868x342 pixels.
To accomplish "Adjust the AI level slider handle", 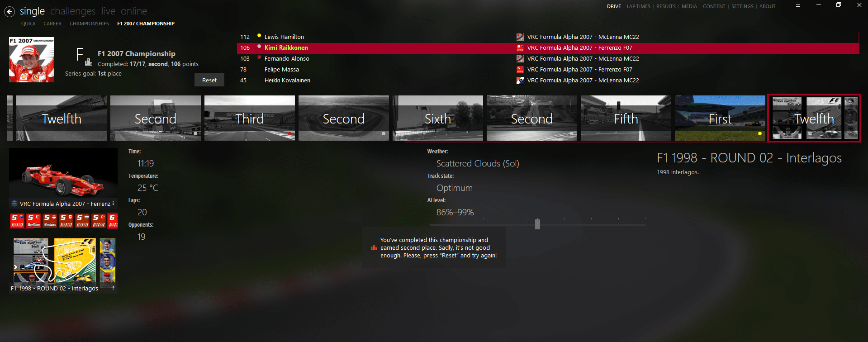I will 537,224.
